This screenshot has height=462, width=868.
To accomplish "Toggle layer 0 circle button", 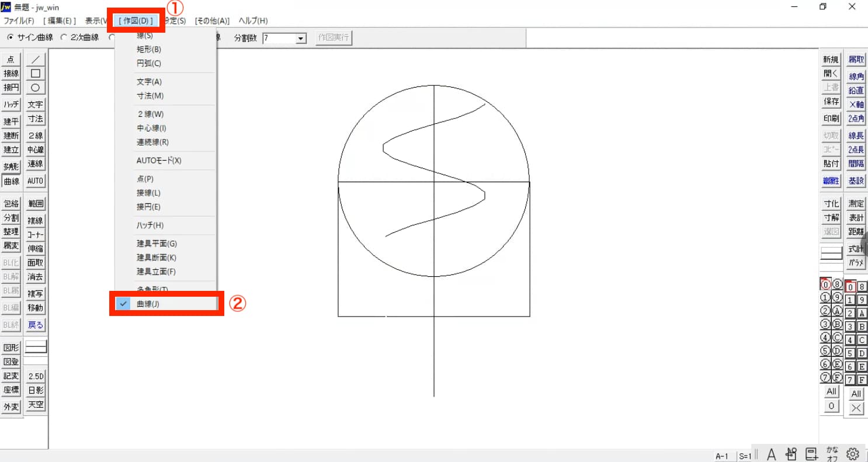I will (x=825, y=284).
